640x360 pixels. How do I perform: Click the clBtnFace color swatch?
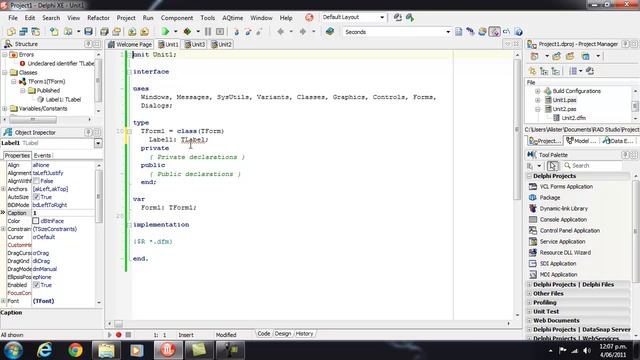pyautogui.click(x=36, y=221)
